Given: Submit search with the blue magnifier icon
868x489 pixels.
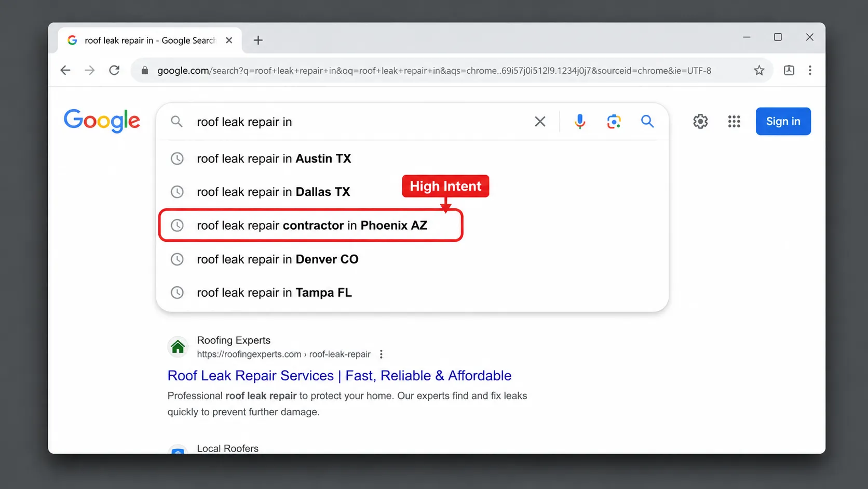Looking at the screenshot, I should pos(647,122).
